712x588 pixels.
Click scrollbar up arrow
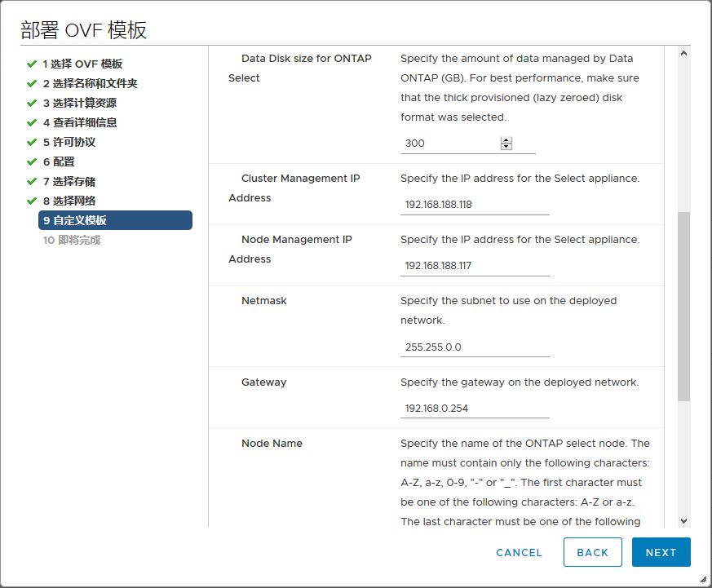point(683,53)
